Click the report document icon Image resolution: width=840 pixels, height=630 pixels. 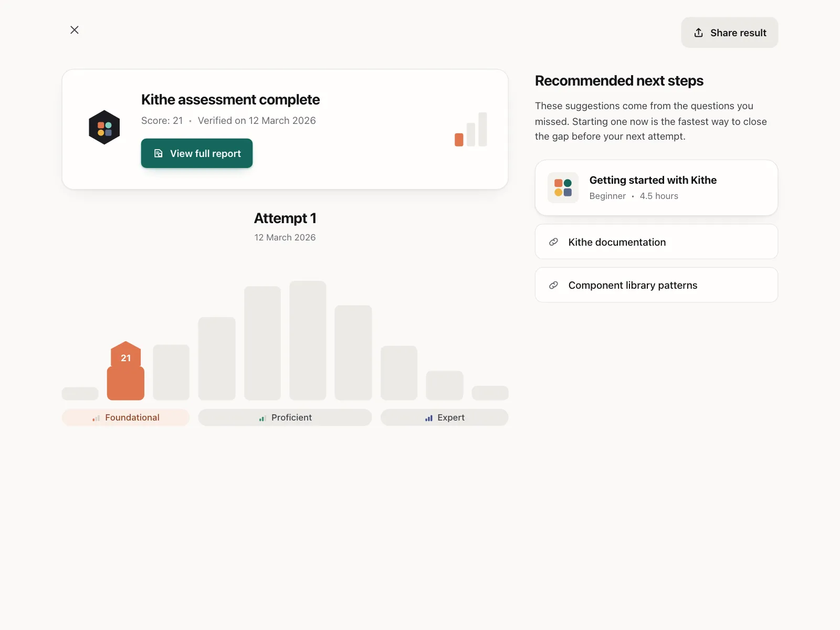tap(158, 153)
